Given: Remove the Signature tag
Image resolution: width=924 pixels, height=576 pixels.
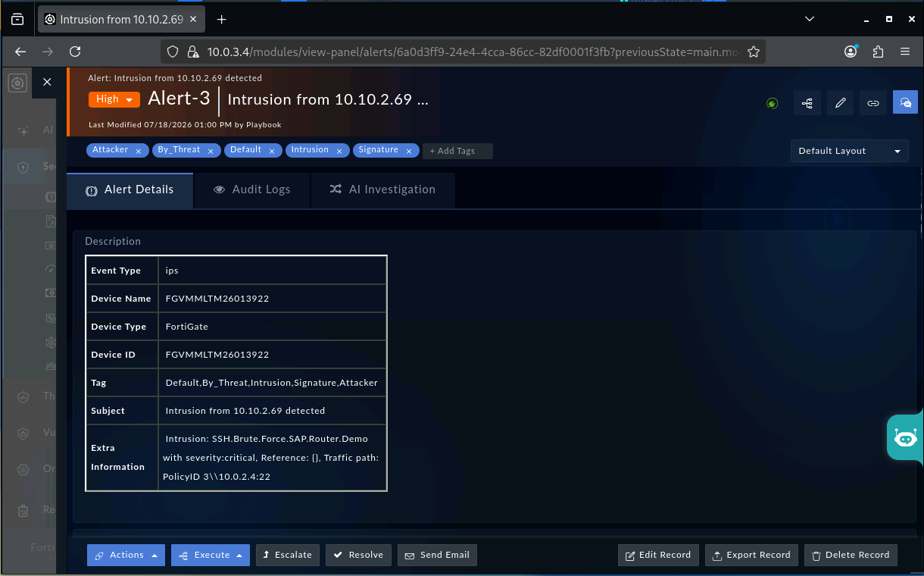Looking at the screenshot, I should 409,151.
